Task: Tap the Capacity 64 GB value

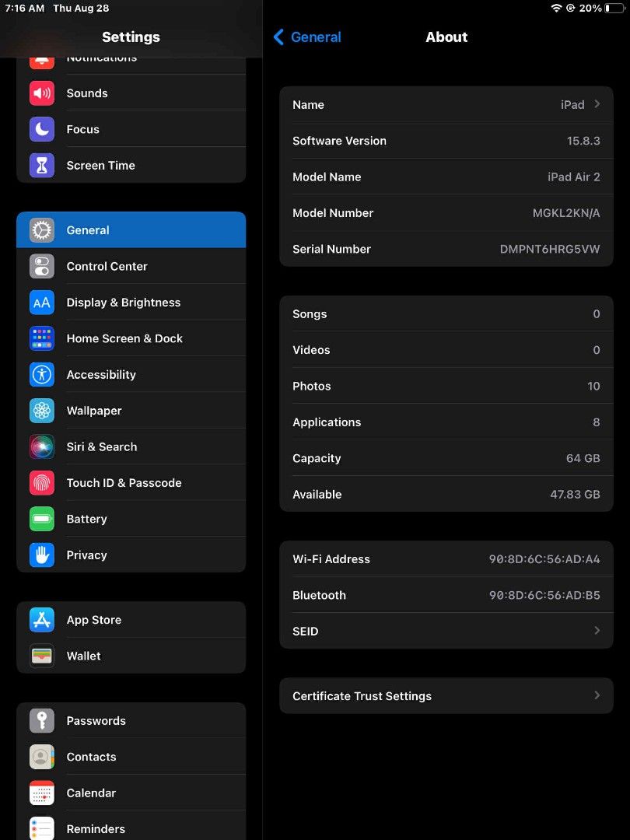Action: (x=583, y=459)
